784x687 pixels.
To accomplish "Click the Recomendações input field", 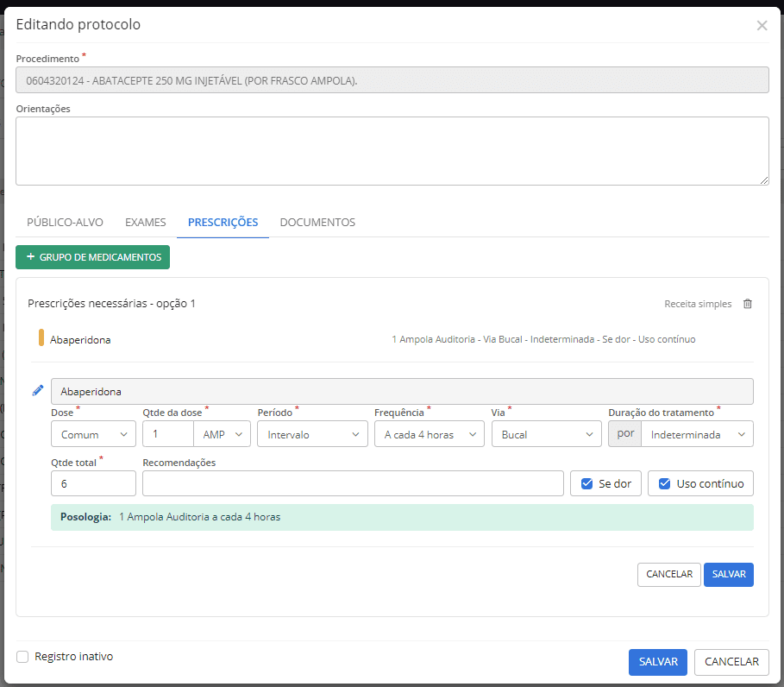I will click(x=353, y=483).
